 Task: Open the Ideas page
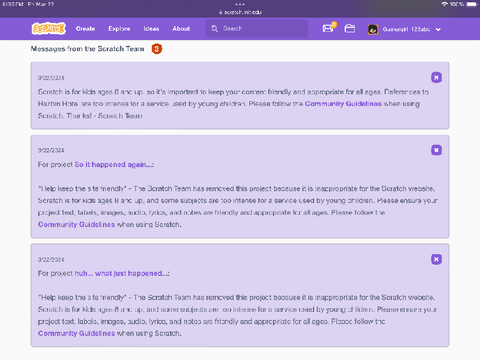point(151,29)
